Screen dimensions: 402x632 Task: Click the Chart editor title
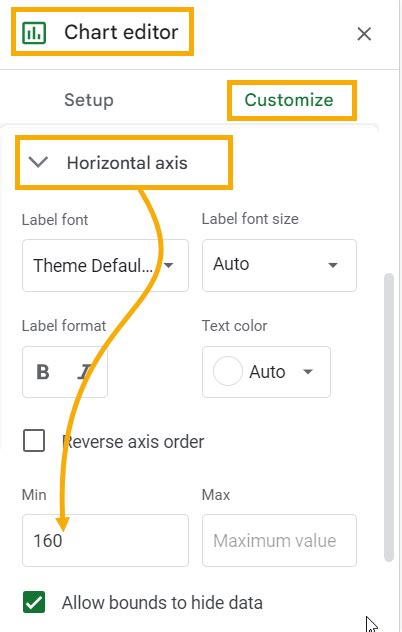tap(121, 32)
